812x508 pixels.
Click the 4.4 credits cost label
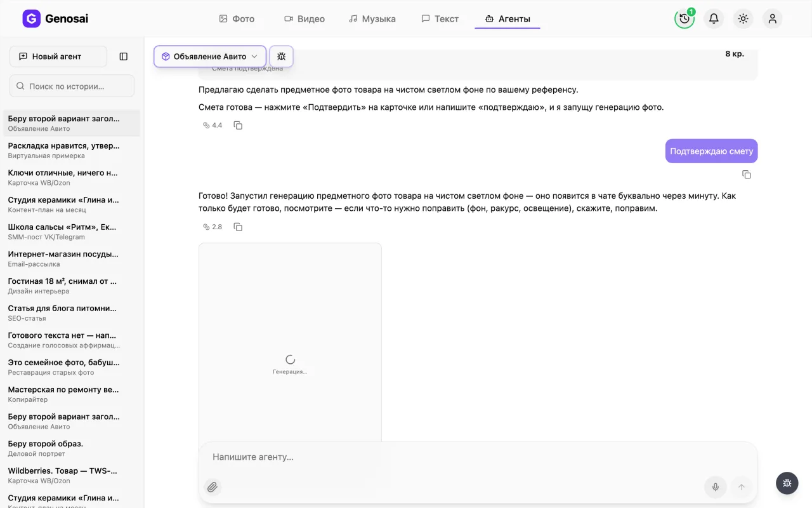coord(213,125)
